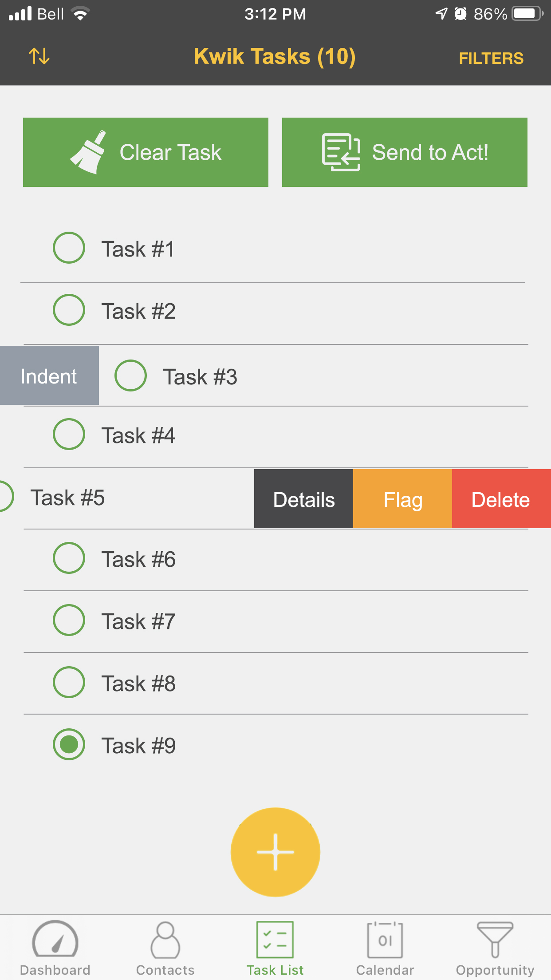This screenshot has width=551, height=980.
Task: Toggle the Task #6 completion circle
Action: 69,558
